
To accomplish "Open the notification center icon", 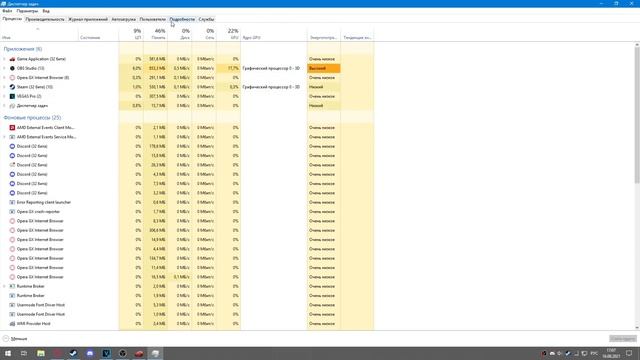I will [x=629, y=353].
